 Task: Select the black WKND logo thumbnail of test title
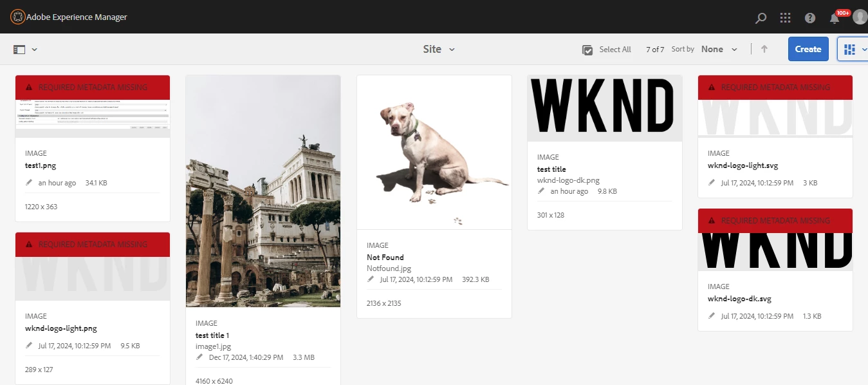tap(605, 108)
